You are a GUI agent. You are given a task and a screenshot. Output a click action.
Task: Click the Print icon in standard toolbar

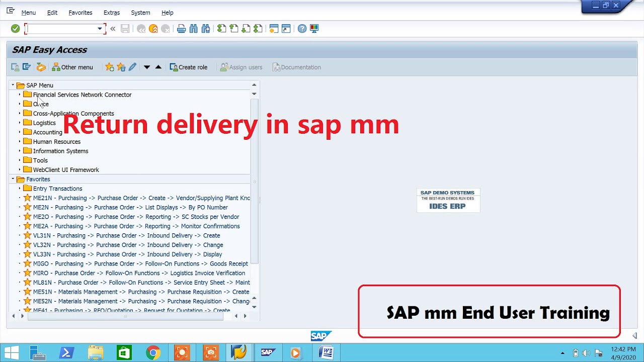(x=182, y=29)
